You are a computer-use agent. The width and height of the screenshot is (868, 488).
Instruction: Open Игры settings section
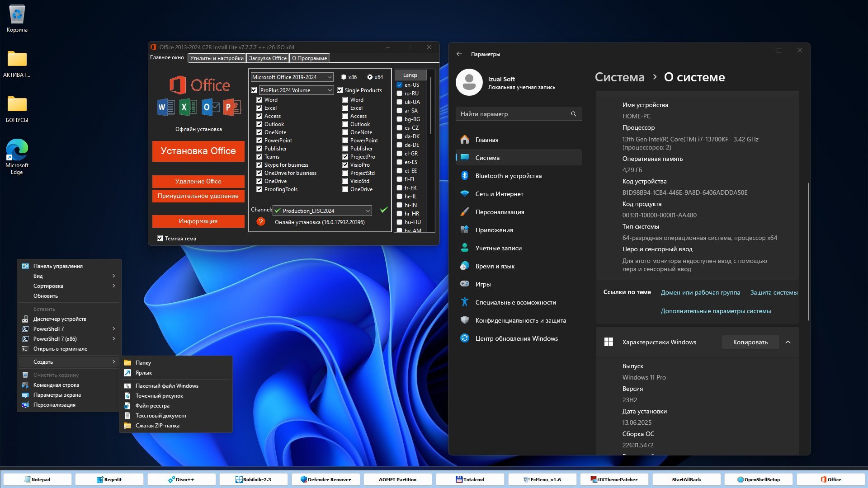(519, 284)
